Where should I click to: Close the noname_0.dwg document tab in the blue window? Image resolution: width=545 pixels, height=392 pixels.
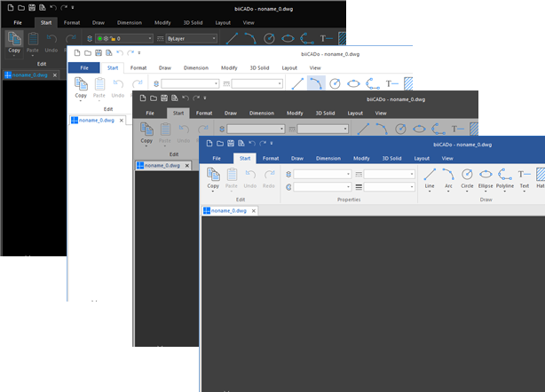coord(253,211)
